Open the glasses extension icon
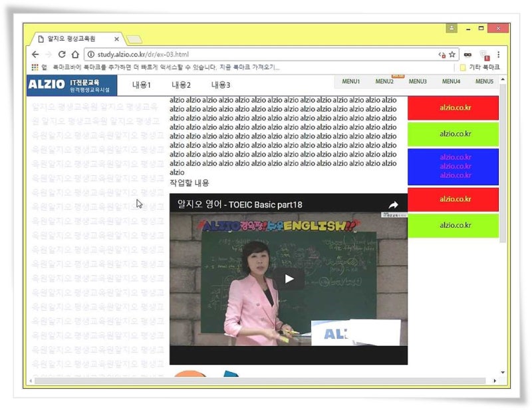The height and width of the screenshot is (410, 532). coord(468,55)
